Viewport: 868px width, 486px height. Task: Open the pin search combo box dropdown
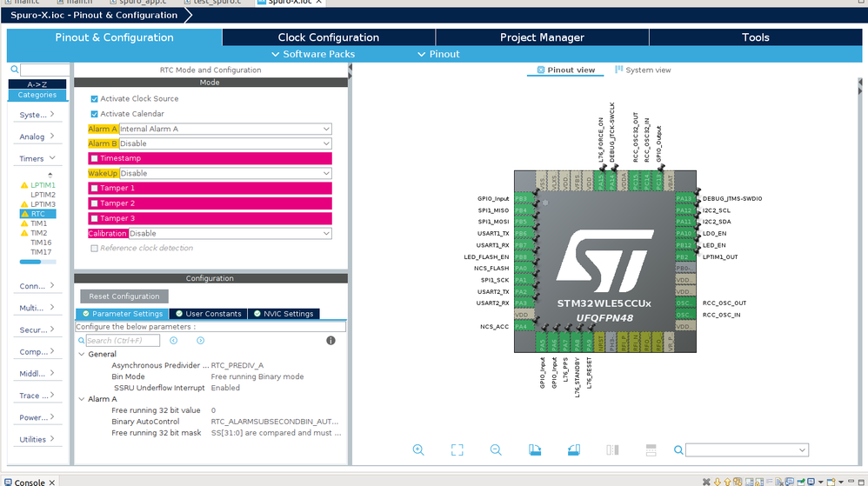(802, 450)
